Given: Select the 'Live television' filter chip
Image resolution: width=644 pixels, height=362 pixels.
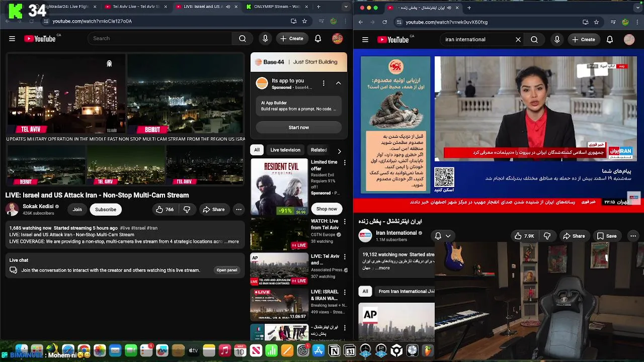Looking at the screenshot, I should tap(285, 150).
